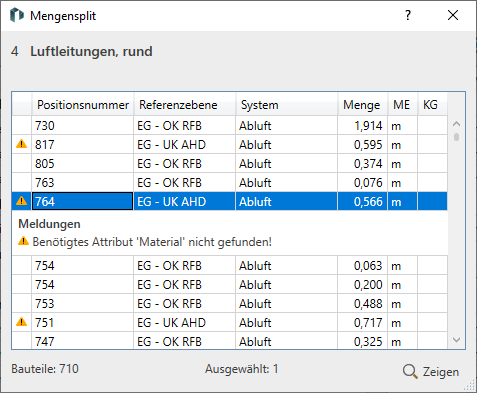Select position number 753 cell
The width and height of the screenshot is (477, 393).
pos(83,304)
